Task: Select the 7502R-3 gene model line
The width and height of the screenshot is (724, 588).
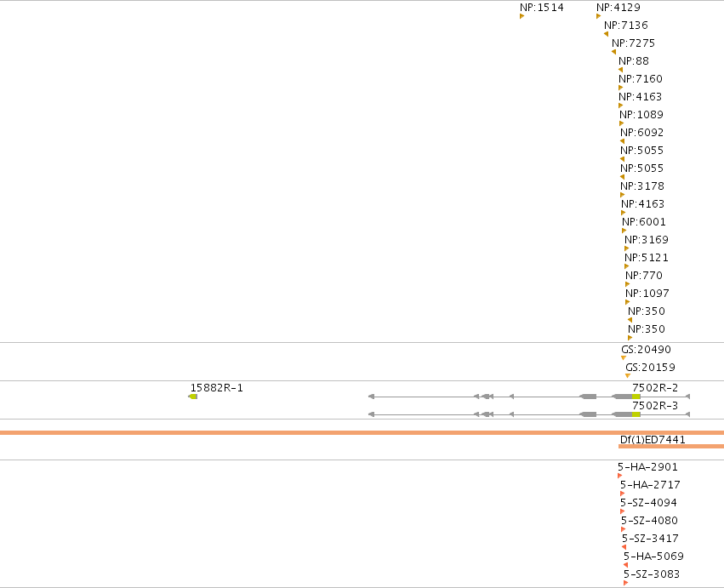Action: 529,414
